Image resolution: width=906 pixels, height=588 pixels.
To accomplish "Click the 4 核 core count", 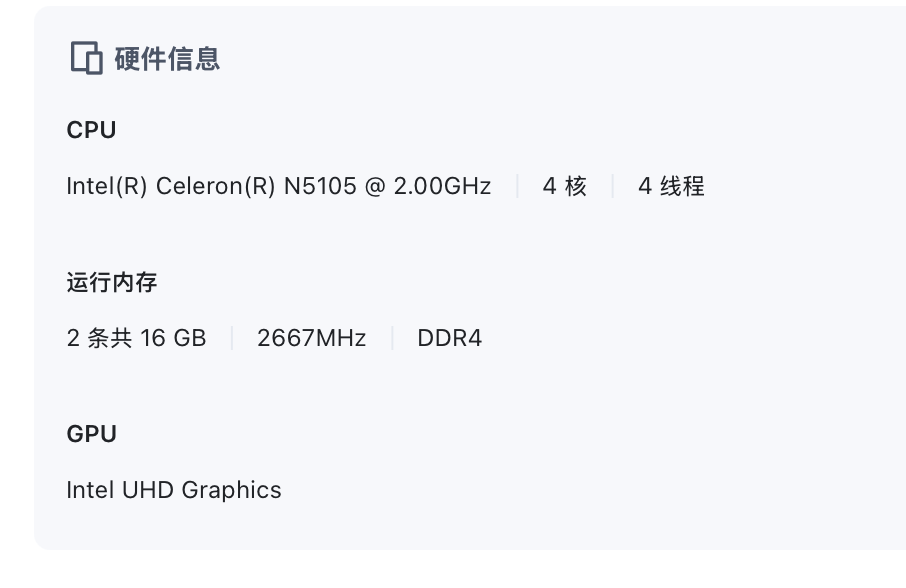I will point(564,186).
